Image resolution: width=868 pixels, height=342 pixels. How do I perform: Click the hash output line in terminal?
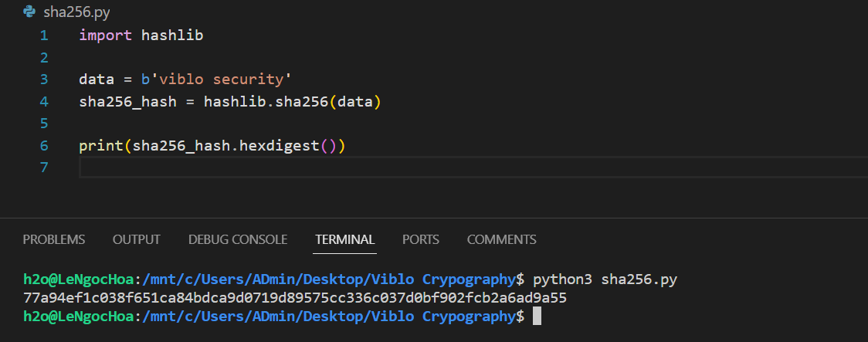click(295, 297)
